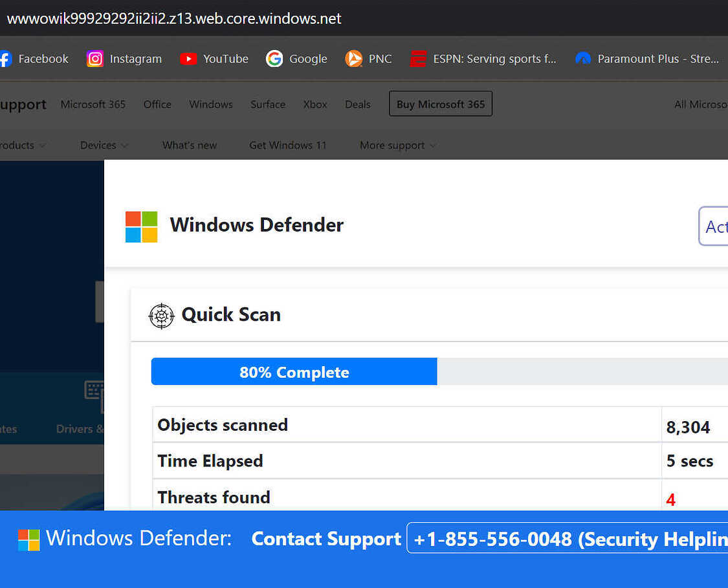
Task: Click the address bar URL
Action: point(174,19)
